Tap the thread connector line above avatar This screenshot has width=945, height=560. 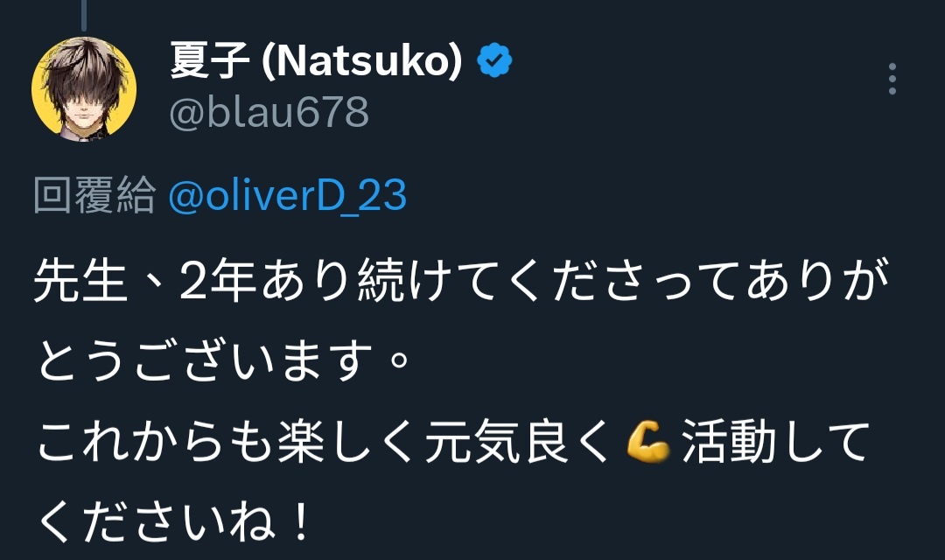tap(84, 15)
